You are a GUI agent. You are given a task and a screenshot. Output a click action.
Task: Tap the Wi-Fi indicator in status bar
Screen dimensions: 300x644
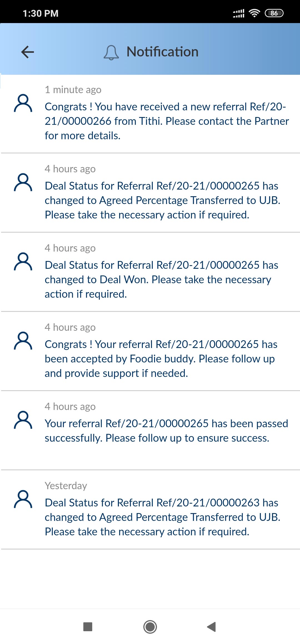(x=254, y=13)
